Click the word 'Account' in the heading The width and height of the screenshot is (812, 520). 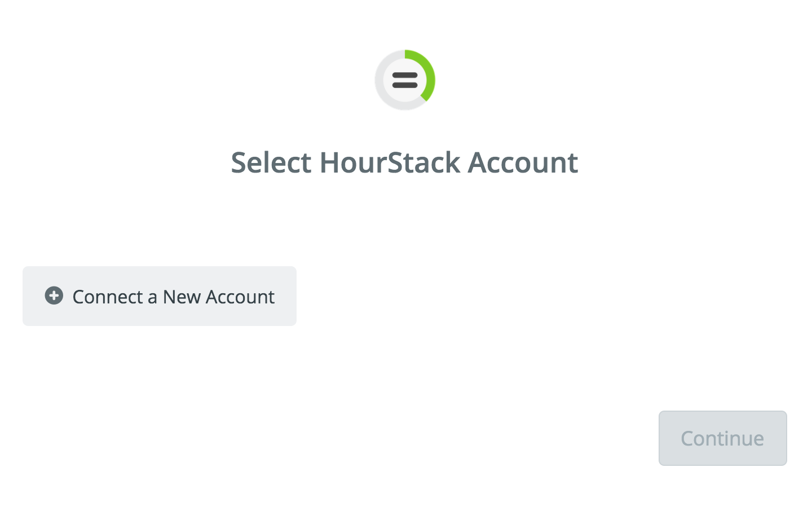point(523,162)
